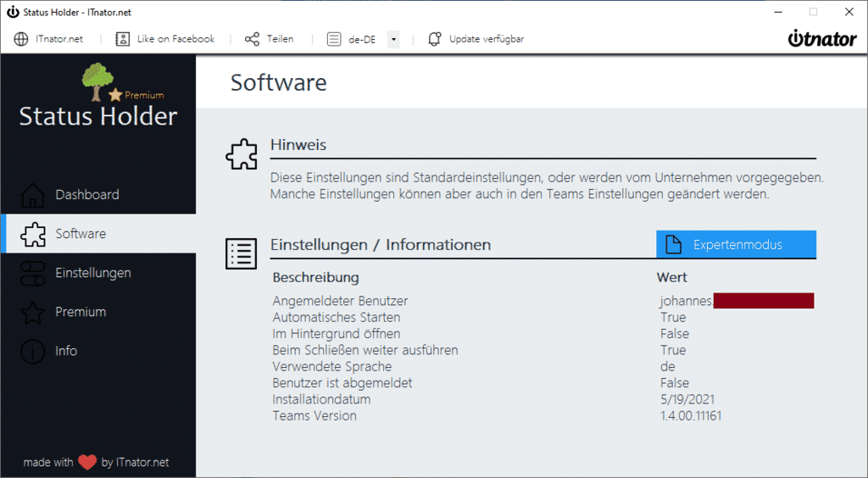The width and height of the screenshot is (868, 478).
Task: Enable the Expertenmodus button
Action: click(x=737, y=245)
